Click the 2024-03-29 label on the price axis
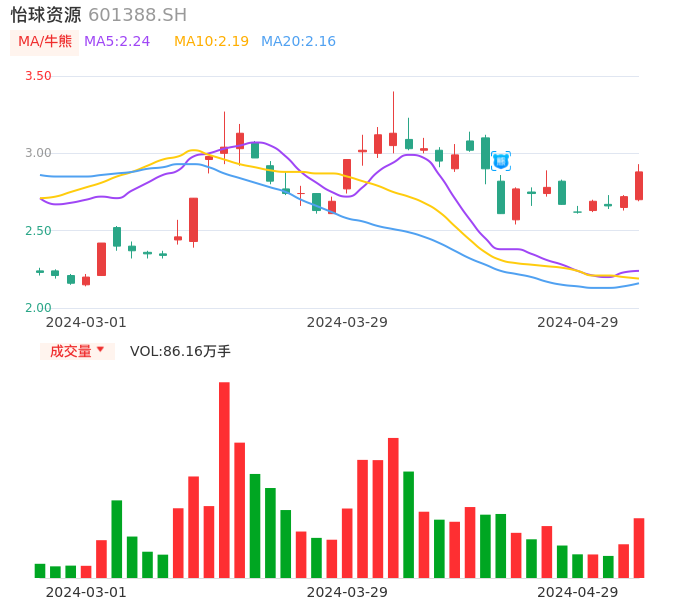 pos(347,322)
